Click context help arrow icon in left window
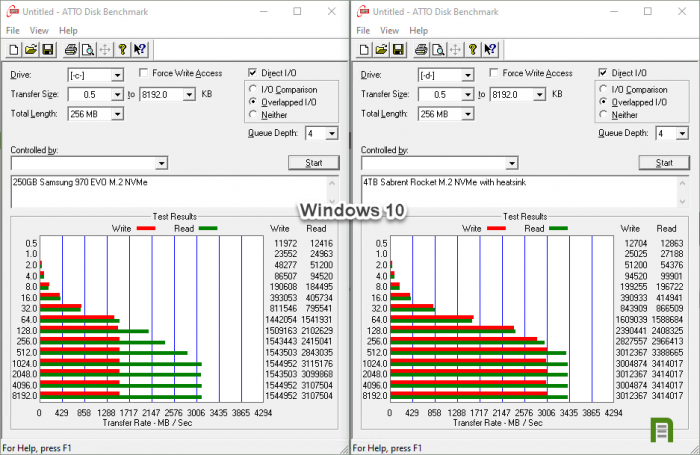The width and height of the screenshot is (700, 455). 140,50
